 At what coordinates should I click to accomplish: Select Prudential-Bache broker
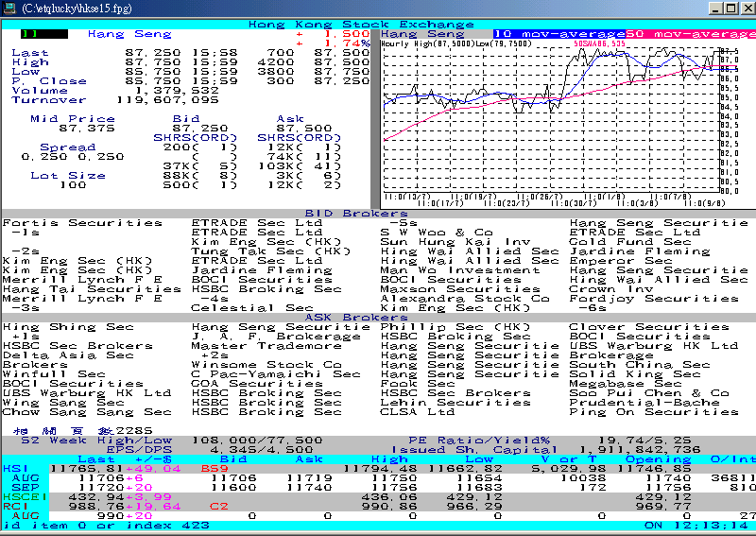pyautogui.click(x=644, y=403)
